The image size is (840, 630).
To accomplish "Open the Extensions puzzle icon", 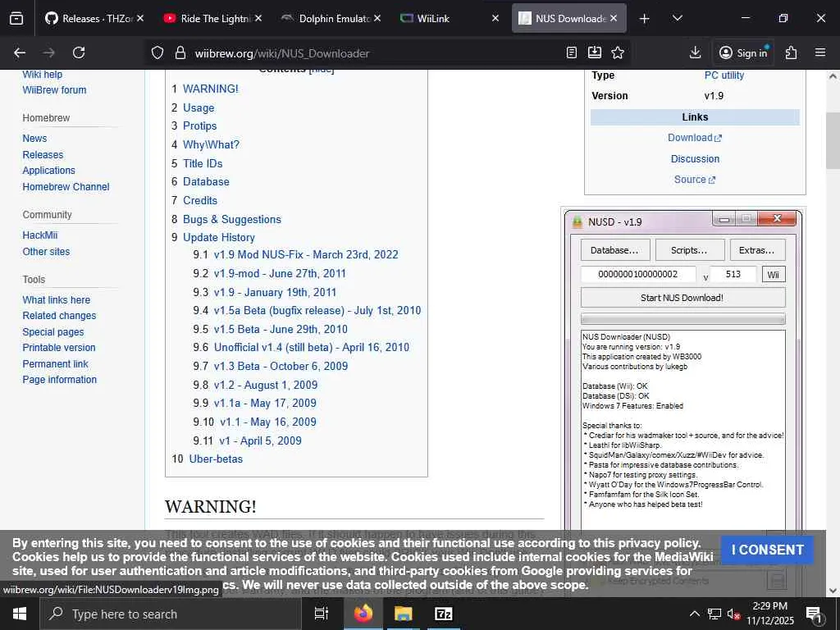I will pos(792,52).
